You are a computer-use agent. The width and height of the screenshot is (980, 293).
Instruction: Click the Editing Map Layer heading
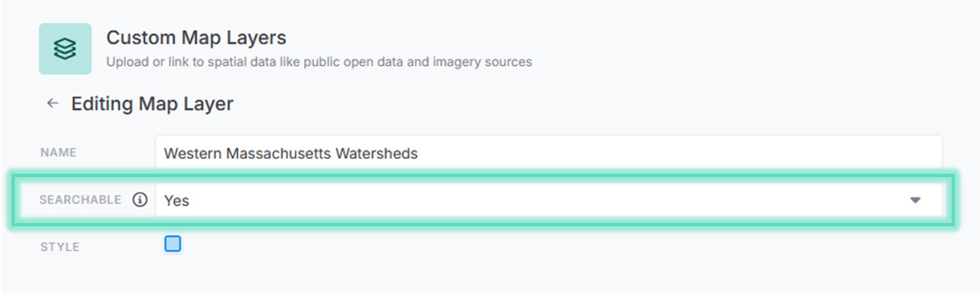pyautogui.click(x=152, y=104)
